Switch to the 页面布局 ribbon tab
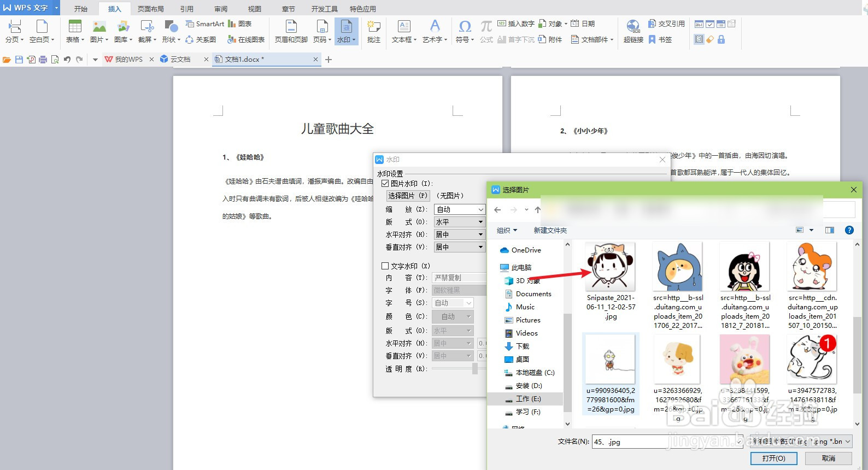 [151, 9]
